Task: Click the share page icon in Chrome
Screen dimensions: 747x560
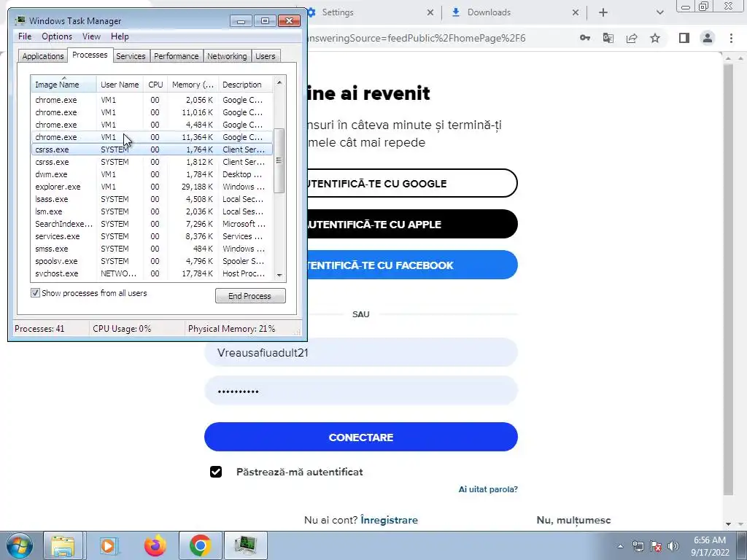Action: (x=632, y=38)
